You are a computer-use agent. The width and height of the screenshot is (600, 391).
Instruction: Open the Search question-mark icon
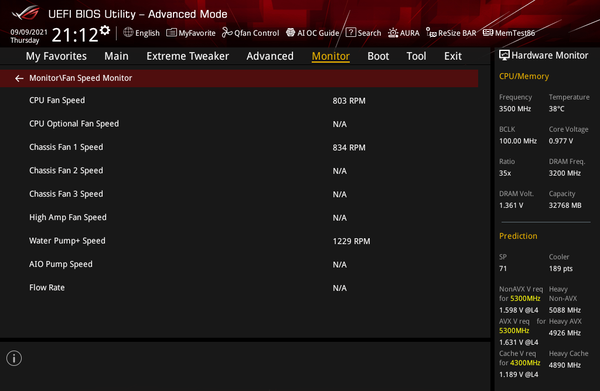pos(351,33)
